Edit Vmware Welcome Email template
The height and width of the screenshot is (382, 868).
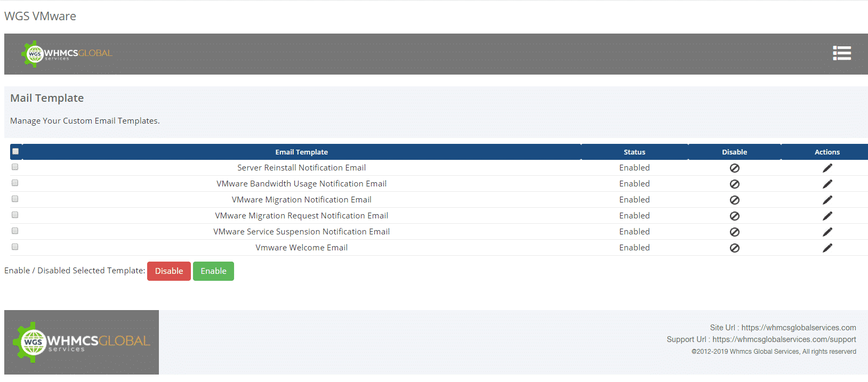tap(827, 248)
